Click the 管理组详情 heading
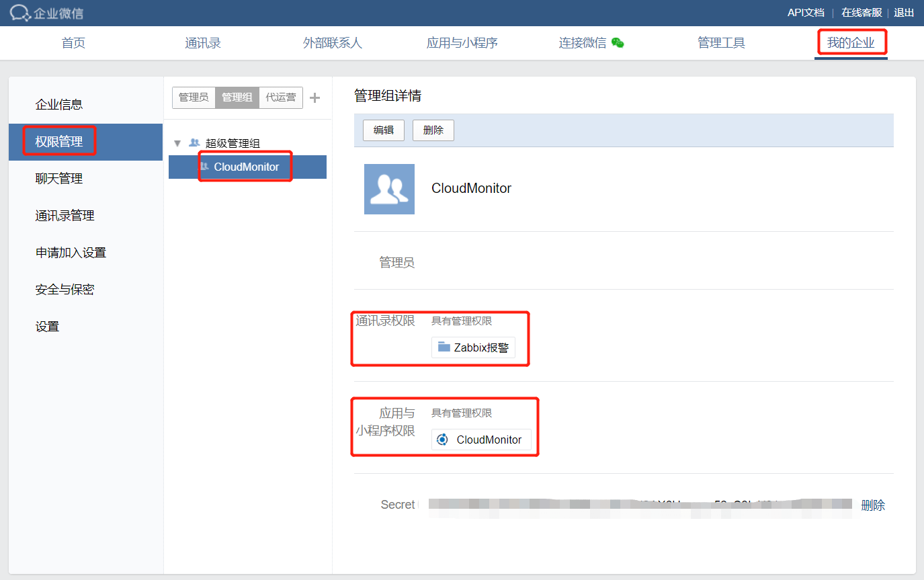 [x=388, y=95]
